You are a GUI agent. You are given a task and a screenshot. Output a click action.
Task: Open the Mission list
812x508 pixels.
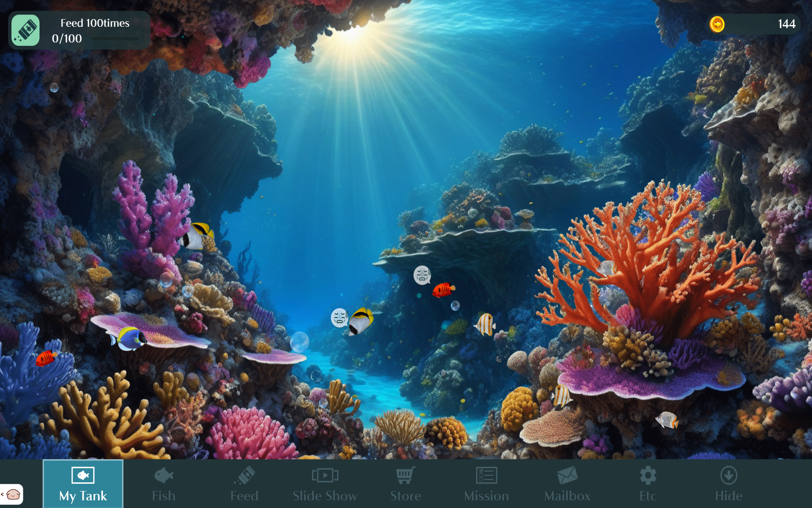tap(487, 483)
